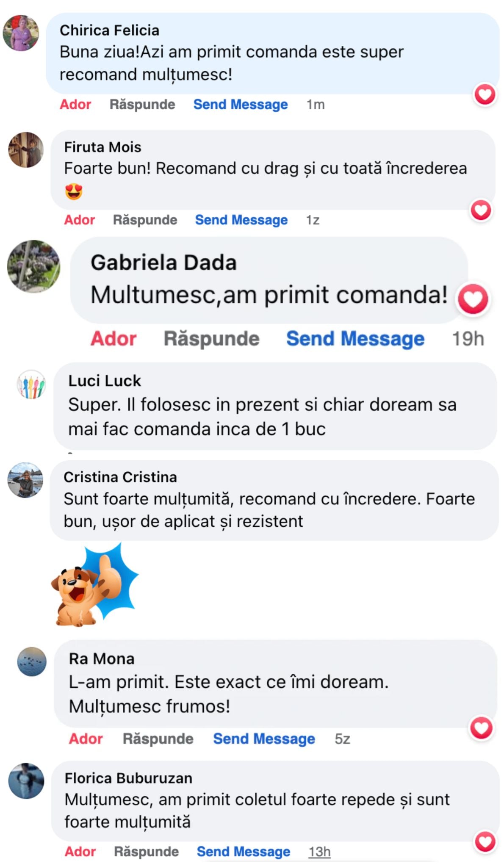Screen dimensions: 504x866
Task: Send Message to Gabriela Dada
Action: coord(355,339)
